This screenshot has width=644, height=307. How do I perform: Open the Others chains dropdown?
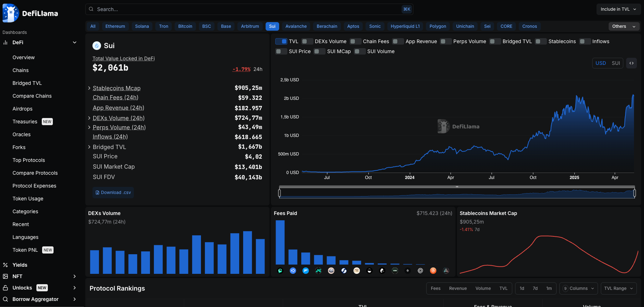(624, 26)
